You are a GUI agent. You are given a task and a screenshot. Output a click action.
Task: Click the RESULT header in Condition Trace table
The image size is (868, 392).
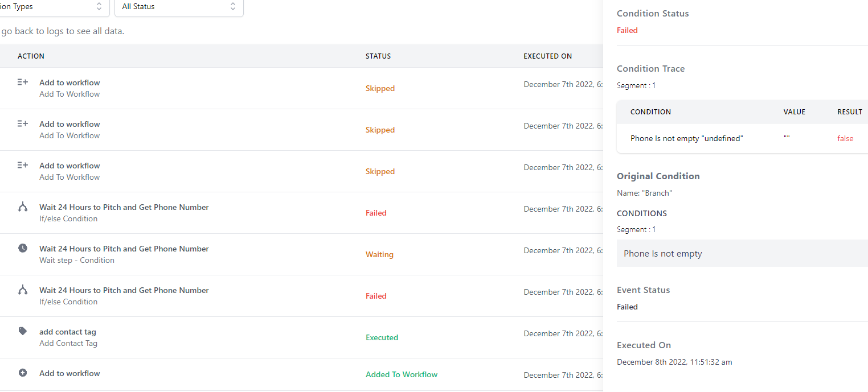(x=849, y=112)
